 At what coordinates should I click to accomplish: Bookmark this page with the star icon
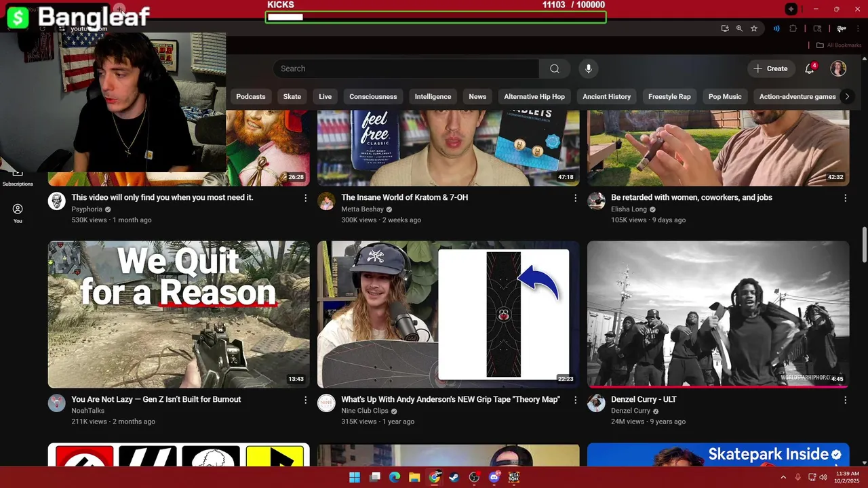click(754, 28)
